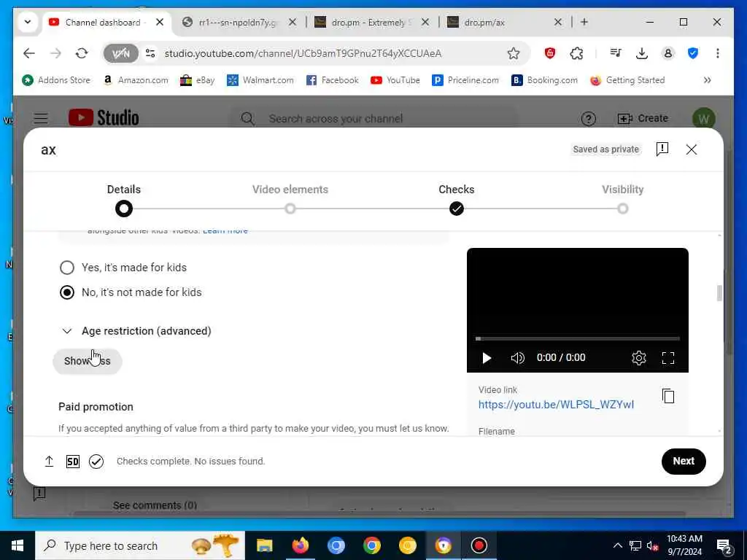
Task: Play the video preview
Action: coord(487,357)
